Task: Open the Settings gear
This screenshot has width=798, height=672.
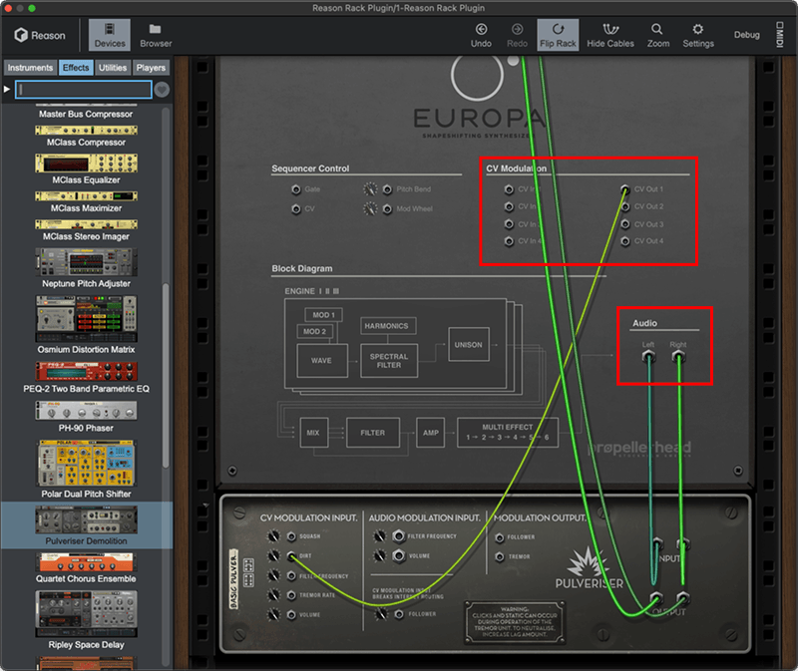Action: click(x=697, y=35)
